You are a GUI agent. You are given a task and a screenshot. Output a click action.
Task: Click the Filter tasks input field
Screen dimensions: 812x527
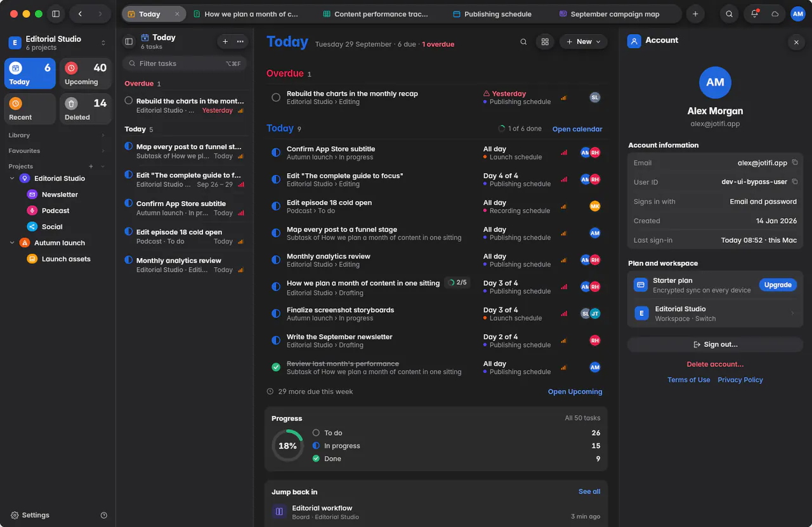(x=184, y=63)
